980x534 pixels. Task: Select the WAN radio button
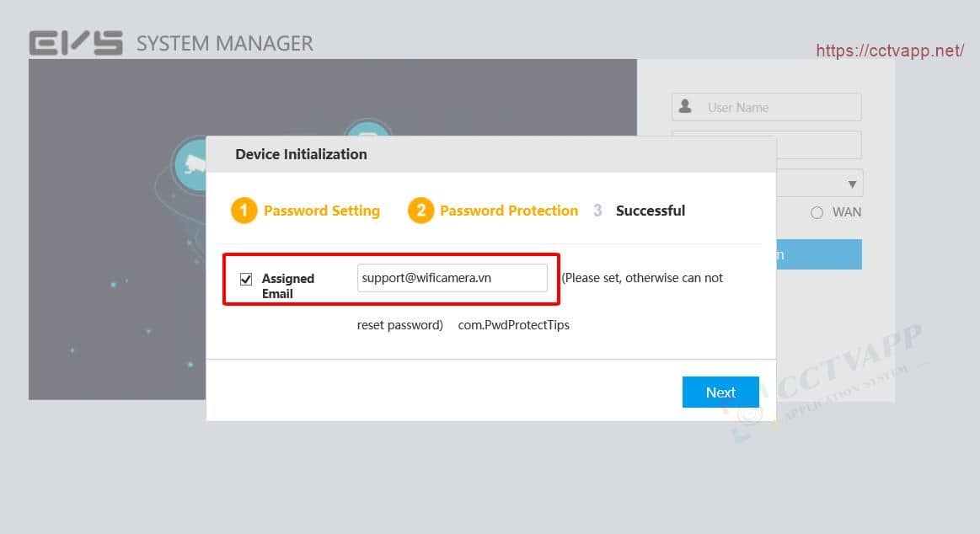[817, 212]
